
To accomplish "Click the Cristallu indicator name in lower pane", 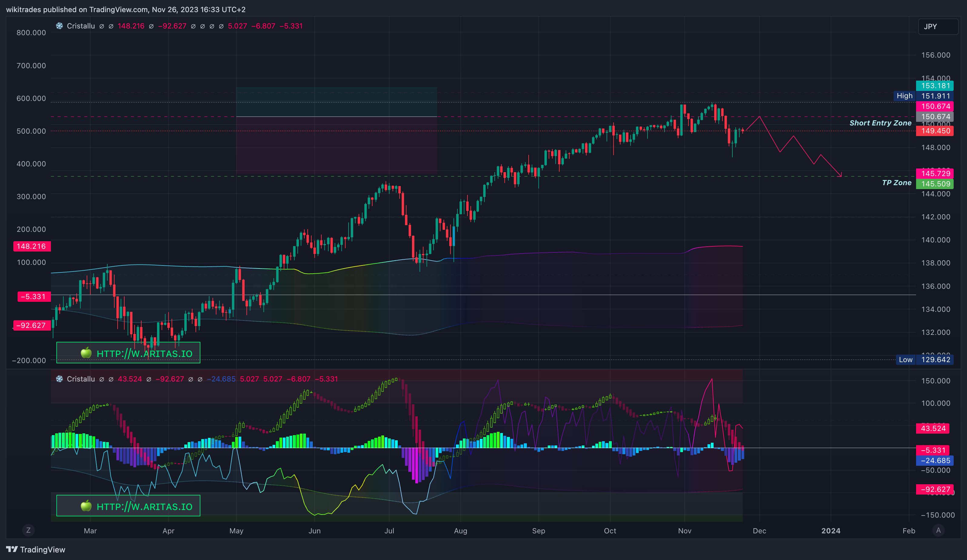I will [x=81, y=379].
